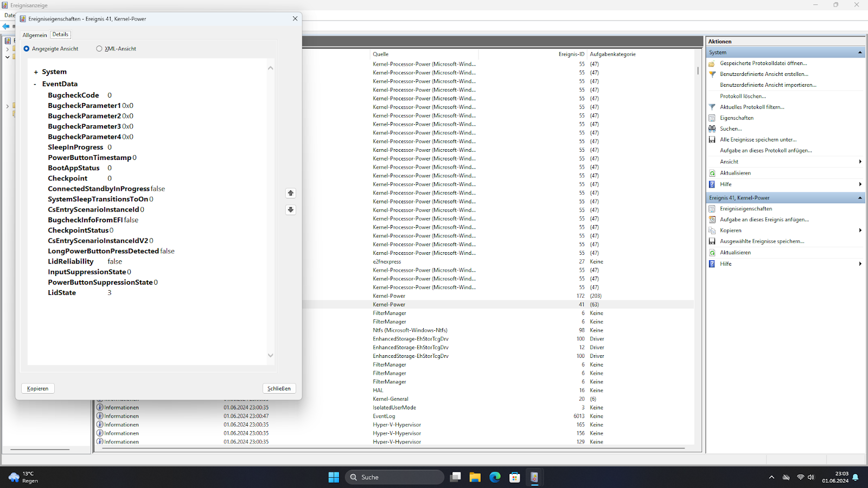Close the Ereigniseigenschaften dialog
868x488 pixels.
point(295,18)
